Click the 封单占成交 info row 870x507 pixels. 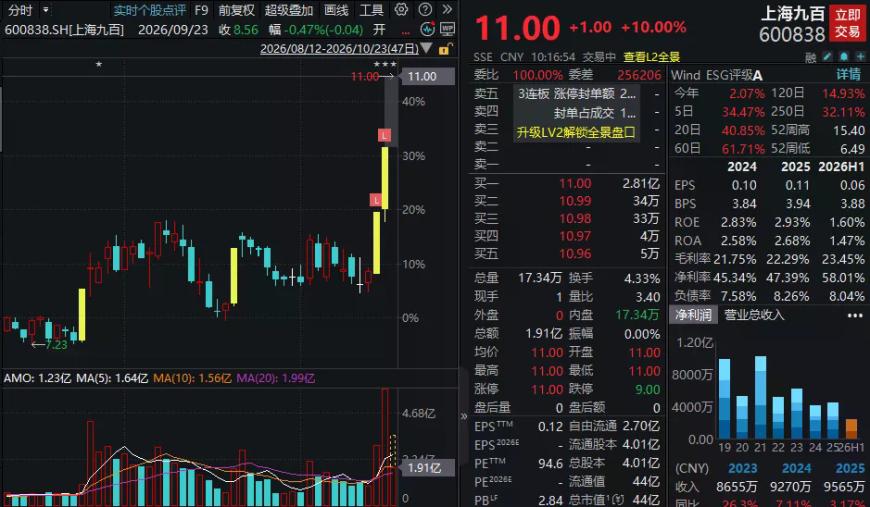595,113
